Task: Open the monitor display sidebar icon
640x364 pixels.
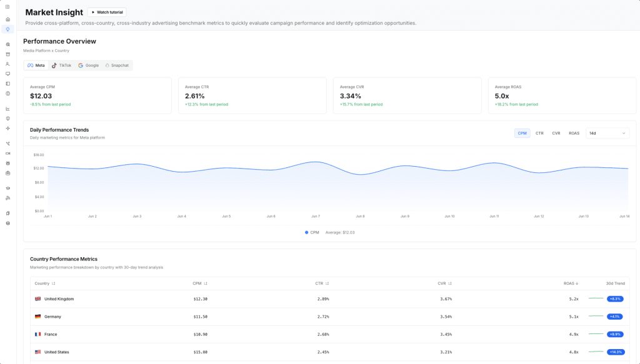Action: click(x=7, y=74)
